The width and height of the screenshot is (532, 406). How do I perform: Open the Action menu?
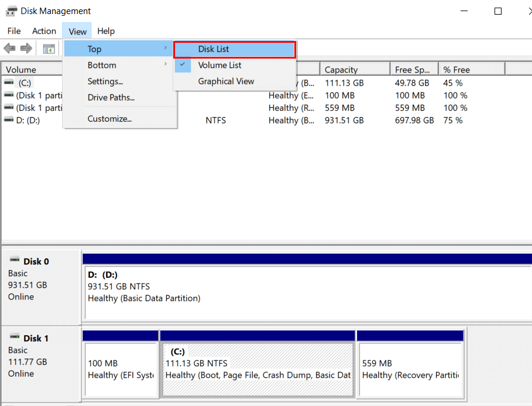pos(44,31)
